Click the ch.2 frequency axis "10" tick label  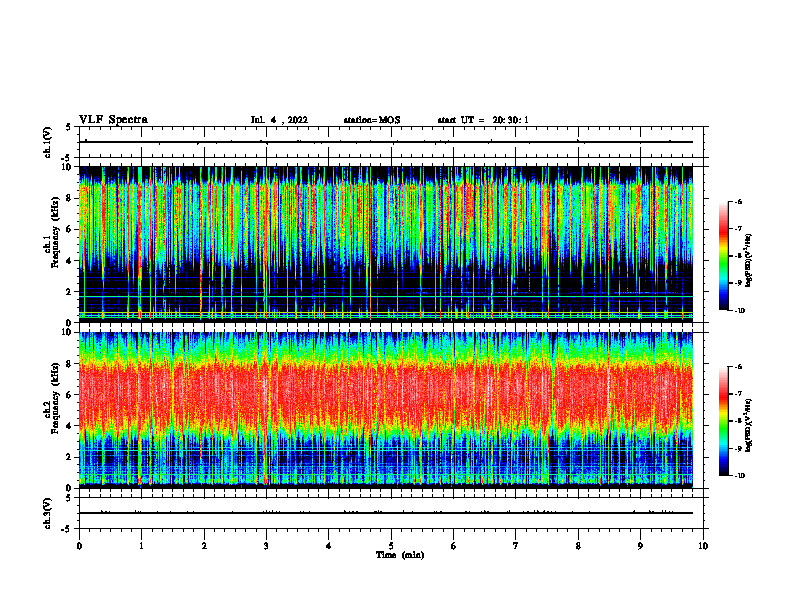point(66,332)
